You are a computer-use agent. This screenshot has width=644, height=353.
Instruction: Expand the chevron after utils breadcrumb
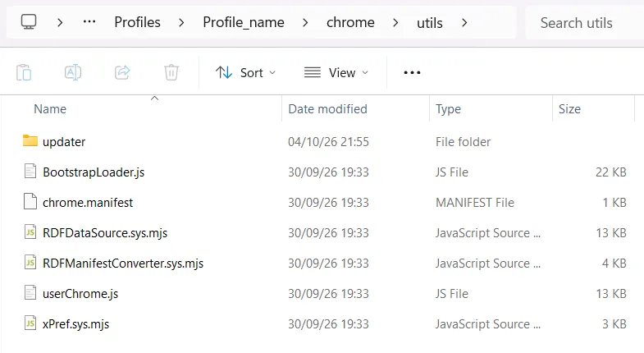[x=464, y=22]
